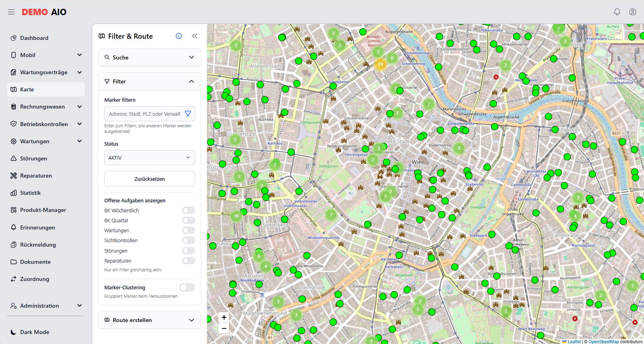644x344 pixels.
Task: Zoom out on the map
Action: [x=224, y=328]
